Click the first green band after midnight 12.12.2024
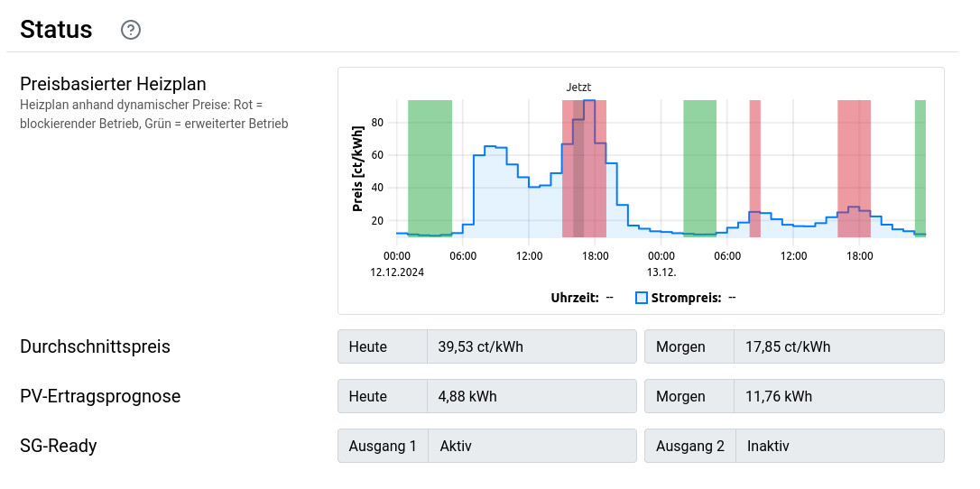980x489 pixels. pyautogui.click(x=430, y=168)
